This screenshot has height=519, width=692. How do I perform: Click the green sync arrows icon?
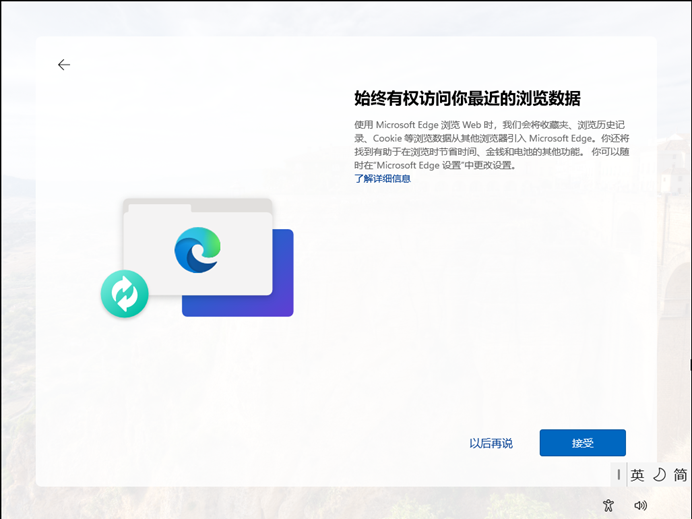click(125, 293)
